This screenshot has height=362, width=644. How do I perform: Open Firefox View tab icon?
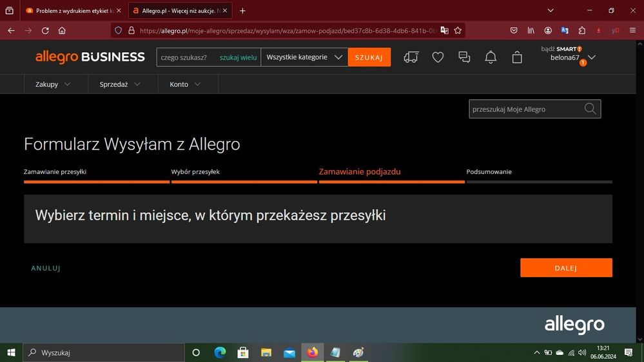10,11
